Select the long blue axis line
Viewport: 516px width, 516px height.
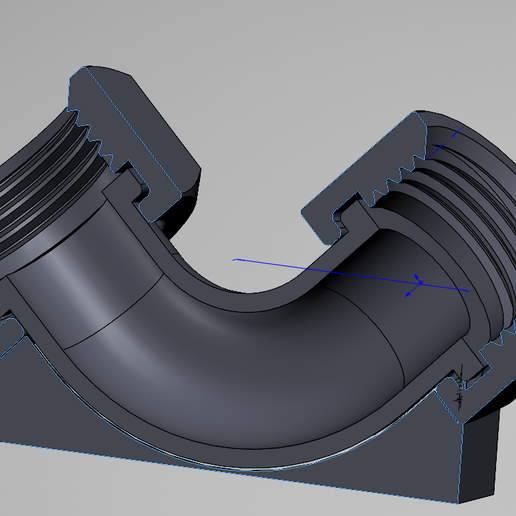tap(351, 275)
